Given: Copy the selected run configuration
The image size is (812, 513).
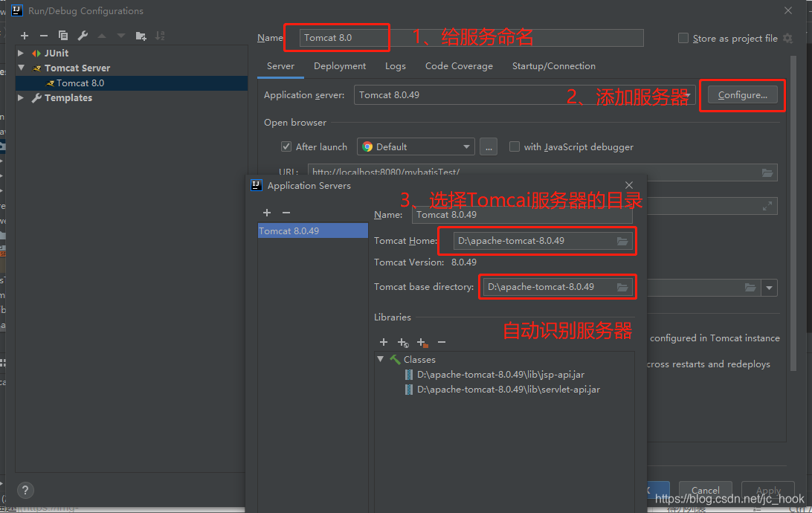Looking at the screenshot, I should click(x=63, y=36).
